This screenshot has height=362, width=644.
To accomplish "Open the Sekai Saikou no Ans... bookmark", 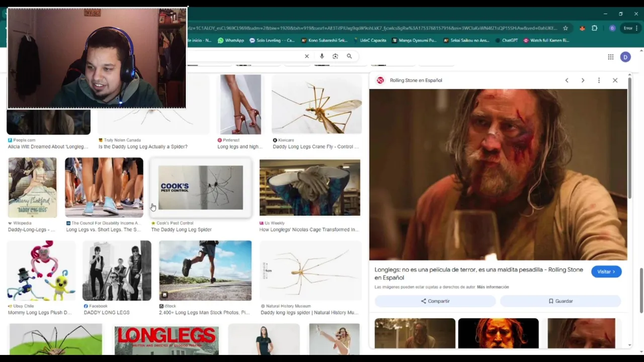I will click(x=466, y=40).
